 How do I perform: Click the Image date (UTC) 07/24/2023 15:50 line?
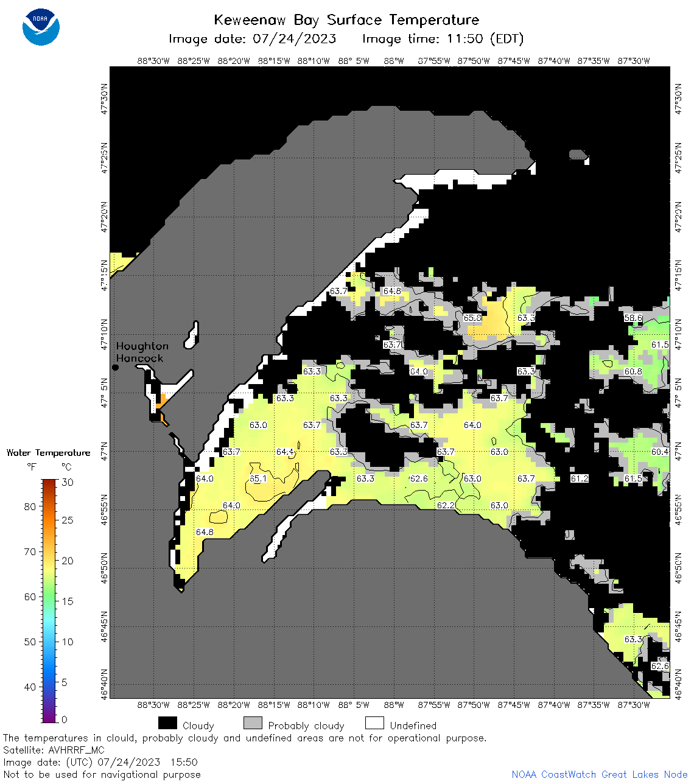click(100, 762)
